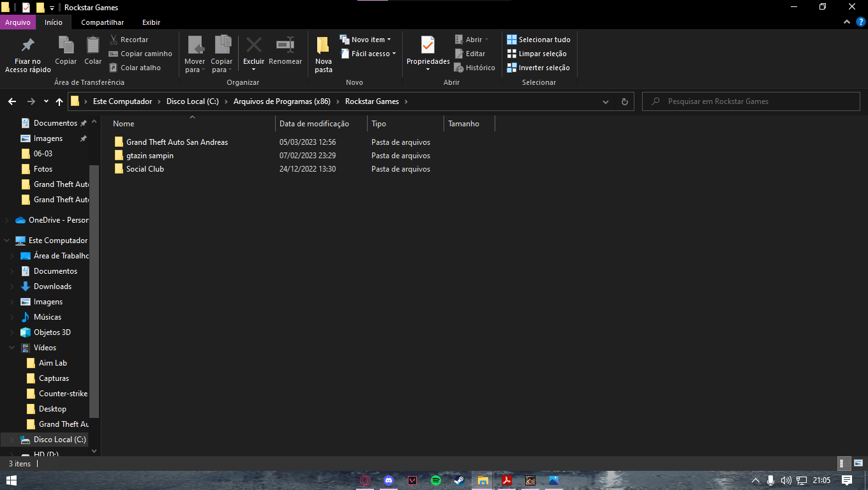Sort by Data de modificação column
Screen dimensions: 868x490
321,124
